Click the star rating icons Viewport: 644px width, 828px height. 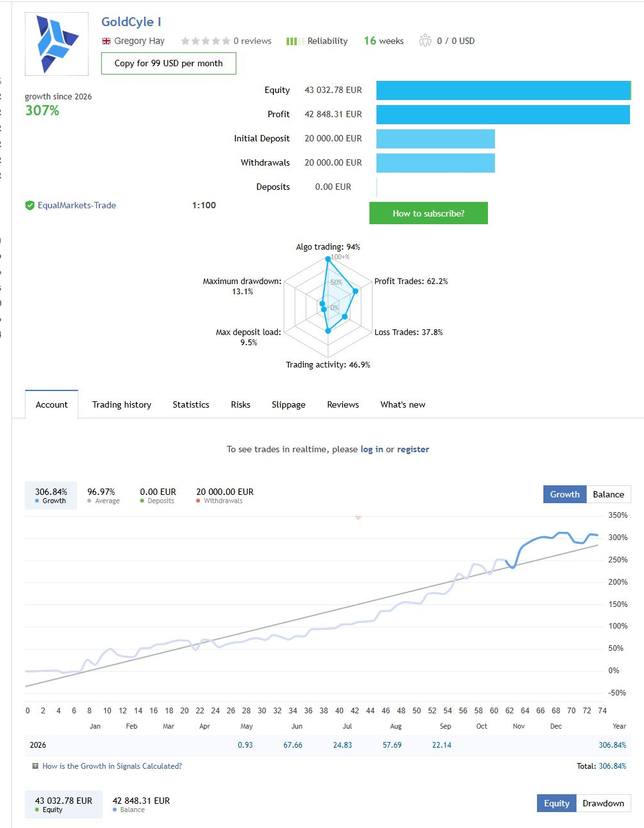[205, 41]
